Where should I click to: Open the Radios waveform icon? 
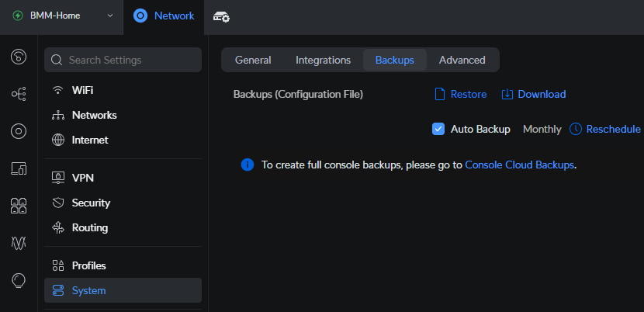coord(19,243)
